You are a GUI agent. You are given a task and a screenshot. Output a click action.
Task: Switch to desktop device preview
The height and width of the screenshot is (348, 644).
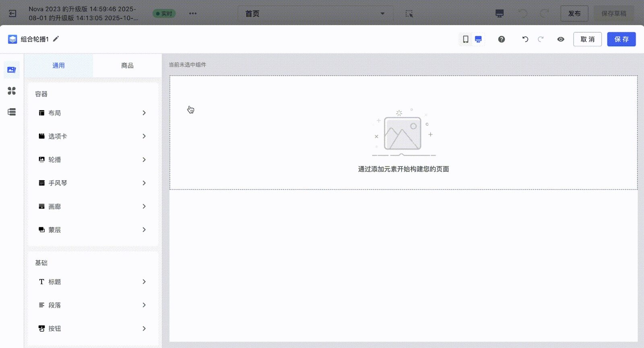click(478, 39)
